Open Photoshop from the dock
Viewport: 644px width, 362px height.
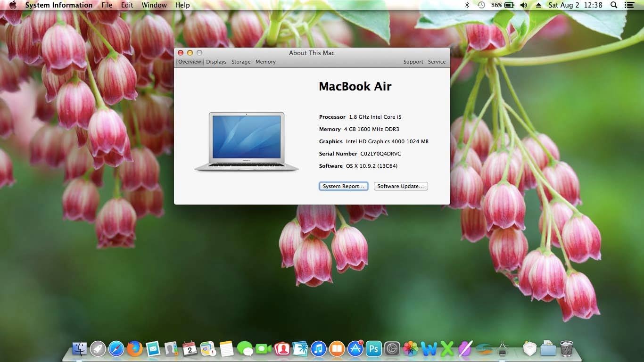374,349
